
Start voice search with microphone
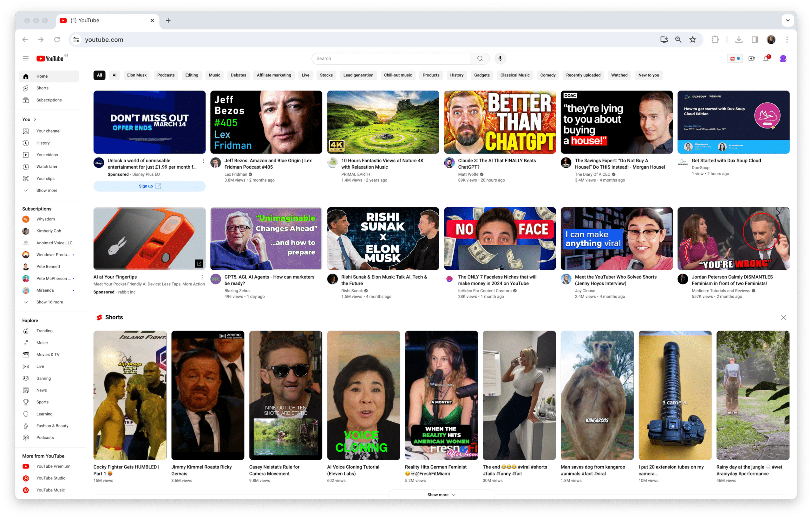tap(500, 58)
